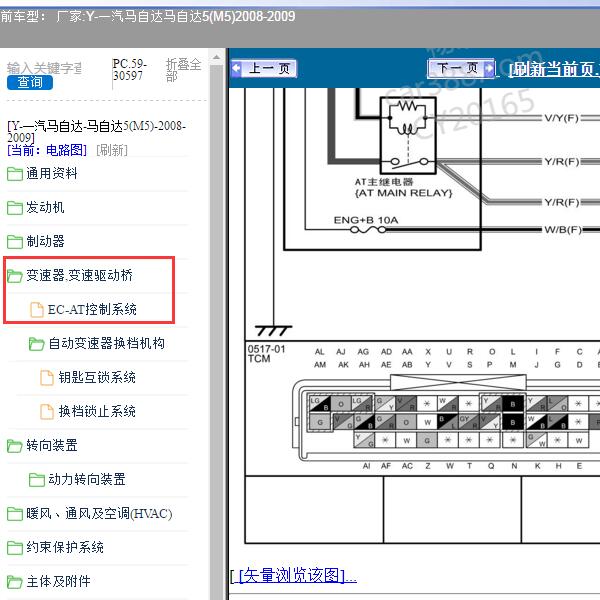Click the folder icon beside 通用资料
Viewport: 600px width, 600px height.
15,174
